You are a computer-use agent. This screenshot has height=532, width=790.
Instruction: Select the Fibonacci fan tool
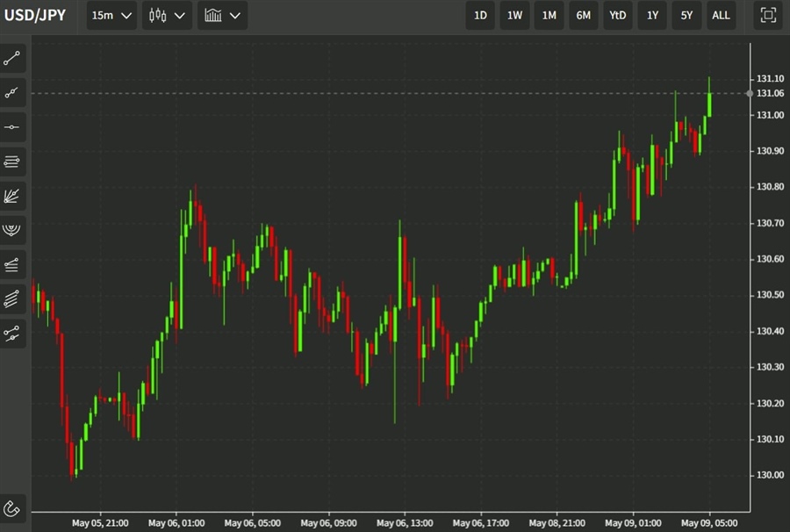click(12, 196)
